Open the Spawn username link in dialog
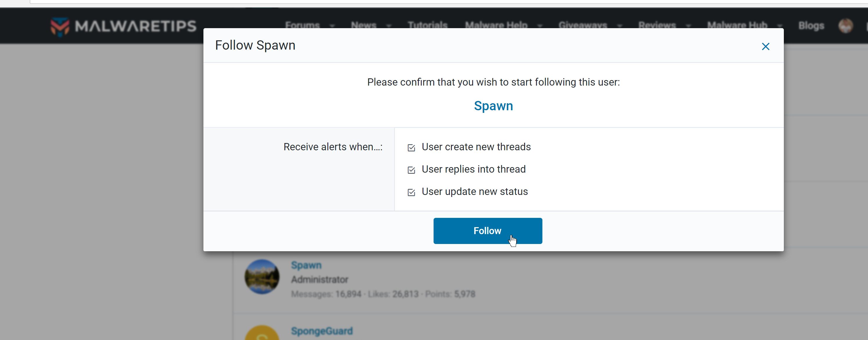Viewport: 868px width, 340px height. [x=493, y=106]
